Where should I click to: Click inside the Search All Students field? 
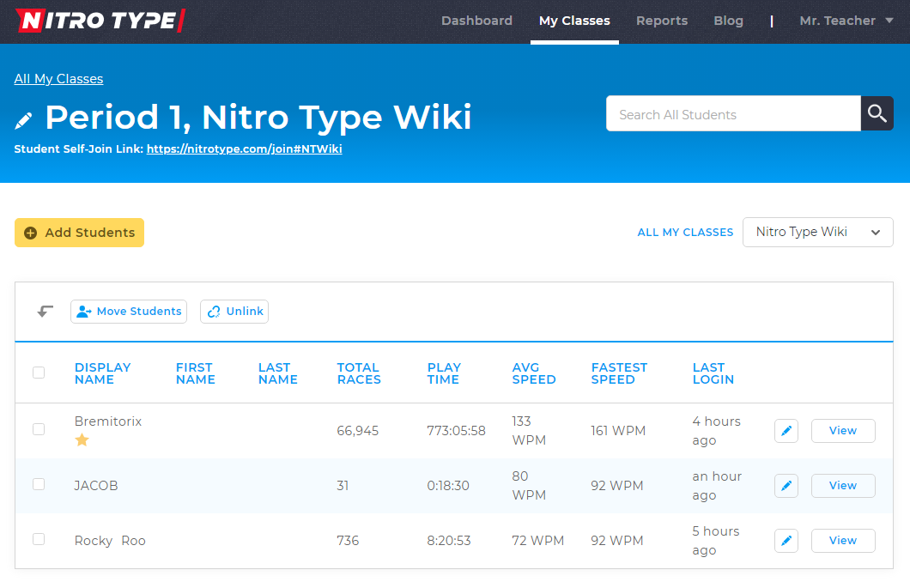(730, 112)
